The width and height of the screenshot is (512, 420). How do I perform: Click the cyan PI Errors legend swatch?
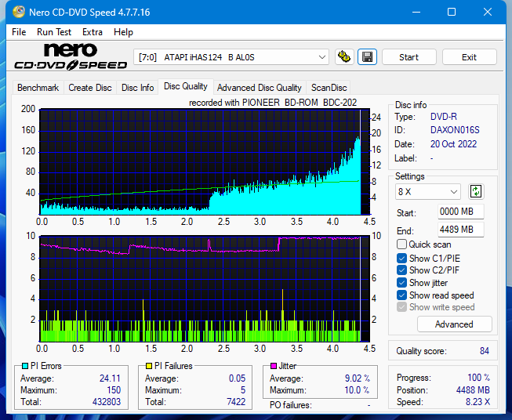click(x=24, y=366)
